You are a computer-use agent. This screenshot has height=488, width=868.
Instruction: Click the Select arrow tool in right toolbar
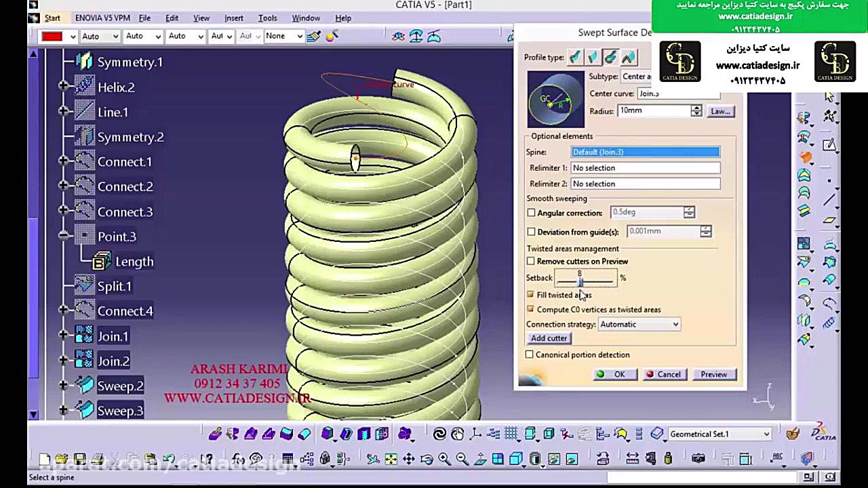pos(829,97)
